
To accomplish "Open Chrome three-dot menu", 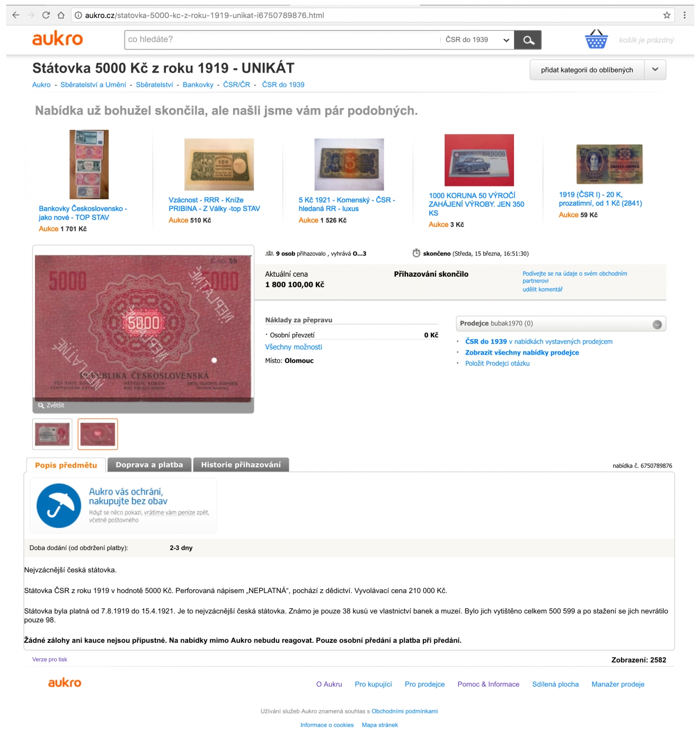I will pos(685,15).
